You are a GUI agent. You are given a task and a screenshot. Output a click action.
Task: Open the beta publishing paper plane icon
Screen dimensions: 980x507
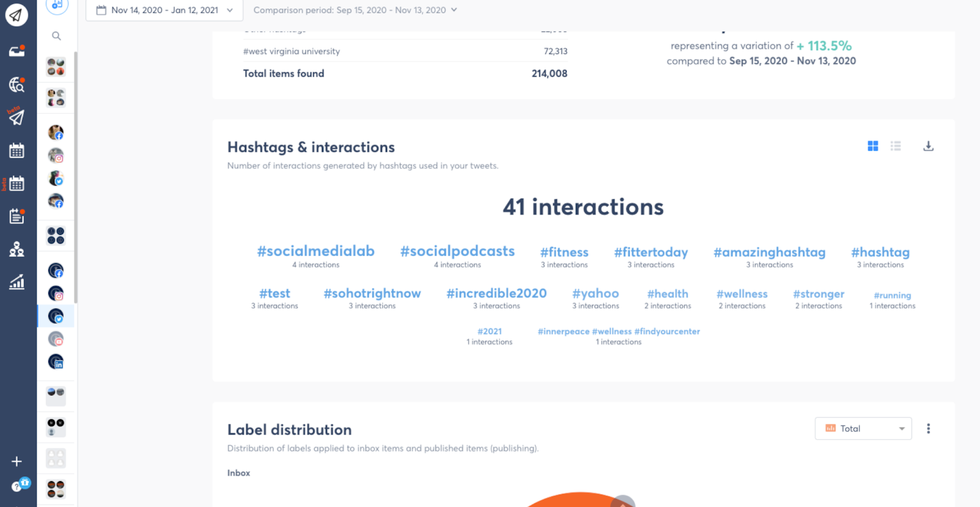(x=17, y=116)
